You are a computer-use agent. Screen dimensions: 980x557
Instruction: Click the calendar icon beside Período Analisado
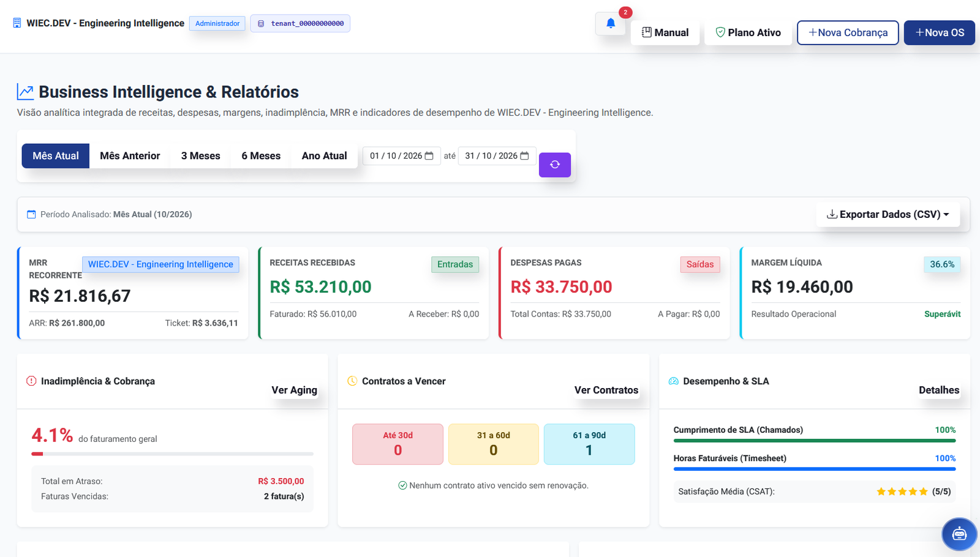(x=32, y=214)
